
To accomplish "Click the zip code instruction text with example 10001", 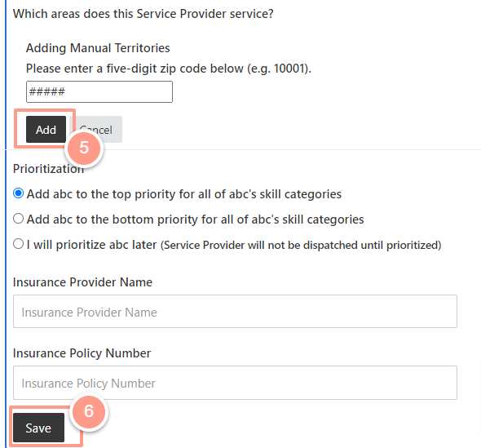I will pos(169,69).
